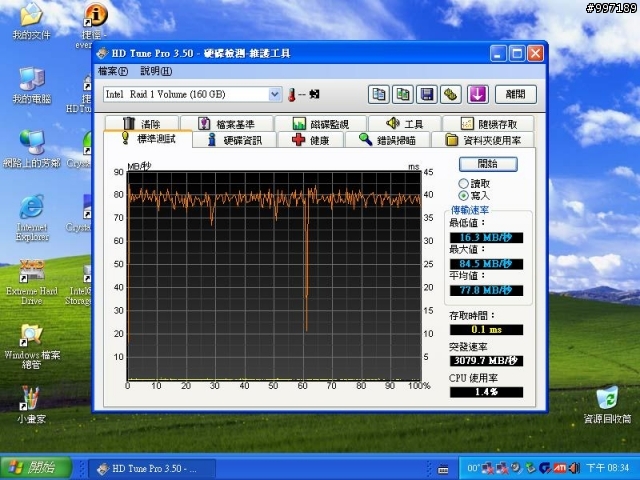Click the thermometer temperature icon
This screenshot has width=640, height=480.
pos(291,95)
